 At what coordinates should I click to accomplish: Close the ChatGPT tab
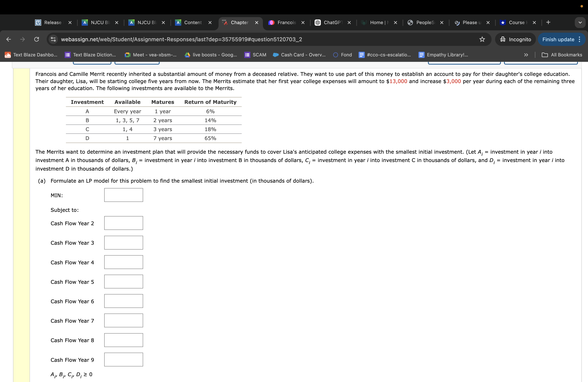coord(349,23)
